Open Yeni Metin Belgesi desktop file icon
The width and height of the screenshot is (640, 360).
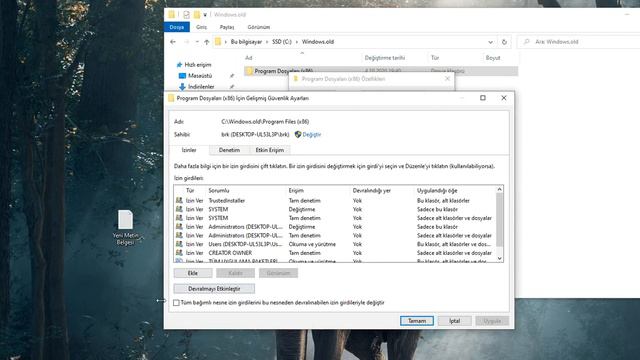coord(125,227)
